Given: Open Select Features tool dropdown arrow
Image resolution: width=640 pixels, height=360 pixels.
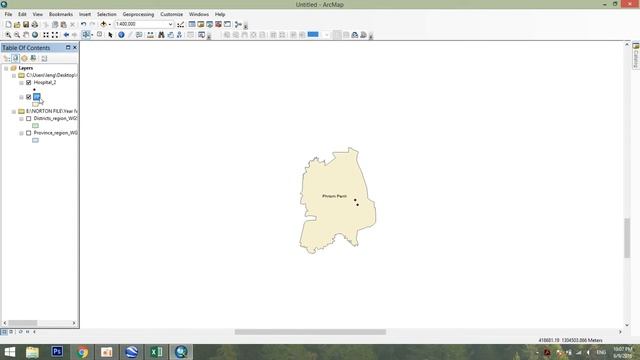Looking at the screenshot, I should click(x=92, y=35).
